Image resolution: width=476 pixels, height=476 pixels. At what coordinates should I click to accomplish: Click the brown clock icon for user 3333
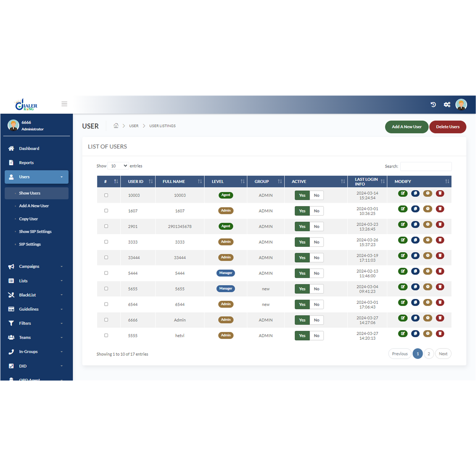(x=428, y=240)
